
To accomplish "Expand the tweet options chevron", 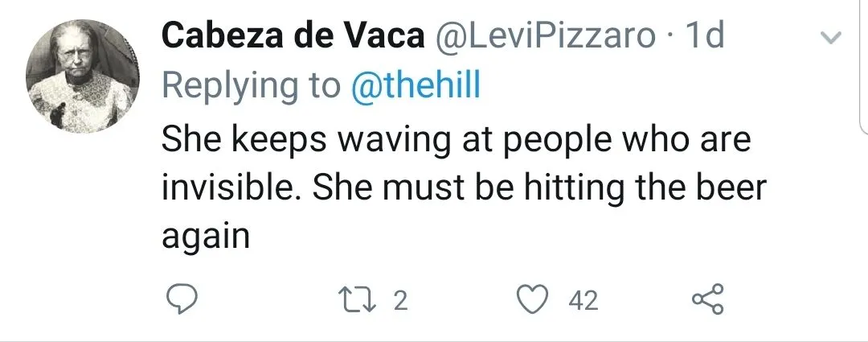I will pyautogui.click(x=831, y=38).
